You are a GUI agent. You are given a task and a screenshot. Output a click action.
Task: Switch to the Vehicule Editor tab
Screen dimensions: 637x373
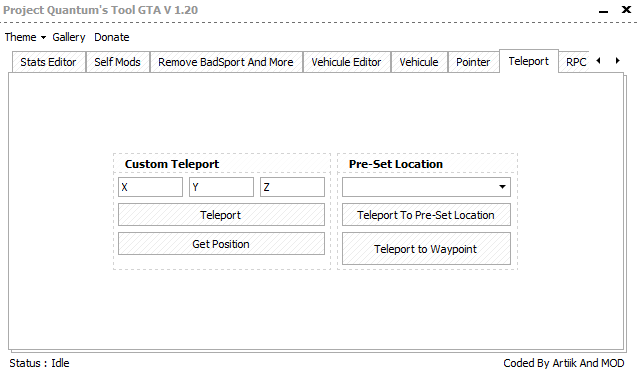coord(346,62)
